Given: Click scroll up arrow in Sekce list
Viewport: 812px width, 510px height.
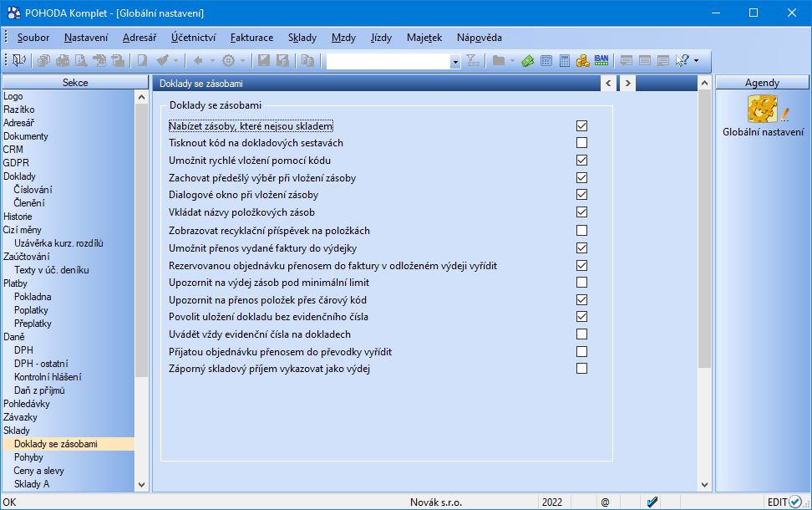Looking at the screenshot, I should pyautogui.click(x=141, y=97).
